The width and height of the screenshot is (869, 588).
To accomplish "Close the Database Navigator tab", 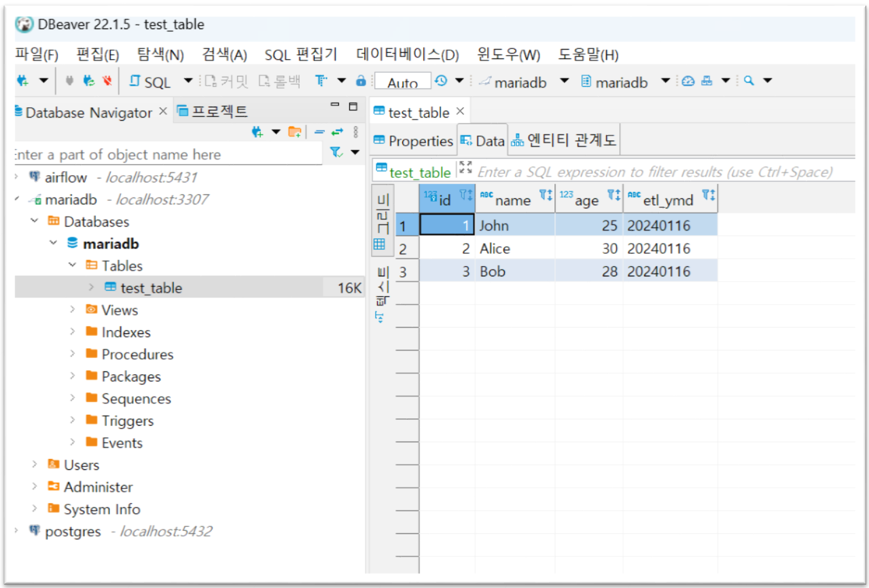I will (163, 111).
